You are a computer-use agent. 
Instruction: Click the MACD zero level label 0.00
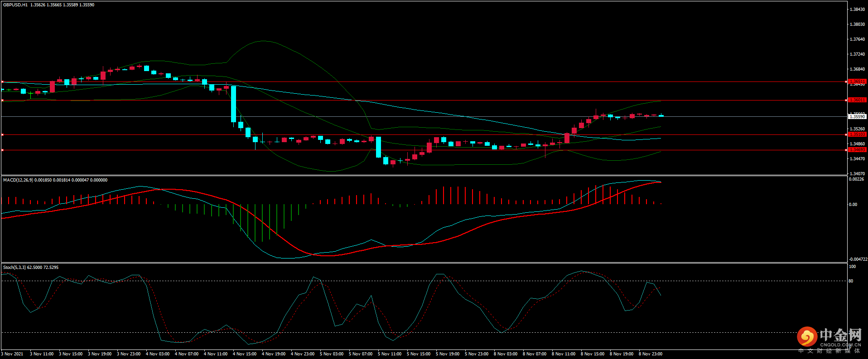[x=853, y=205]
